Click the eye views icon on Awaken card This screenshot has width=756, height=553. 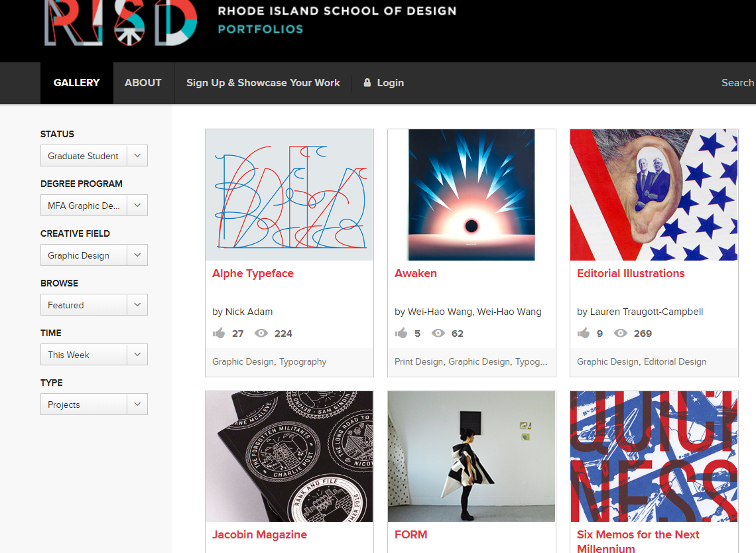coord(438,333)
